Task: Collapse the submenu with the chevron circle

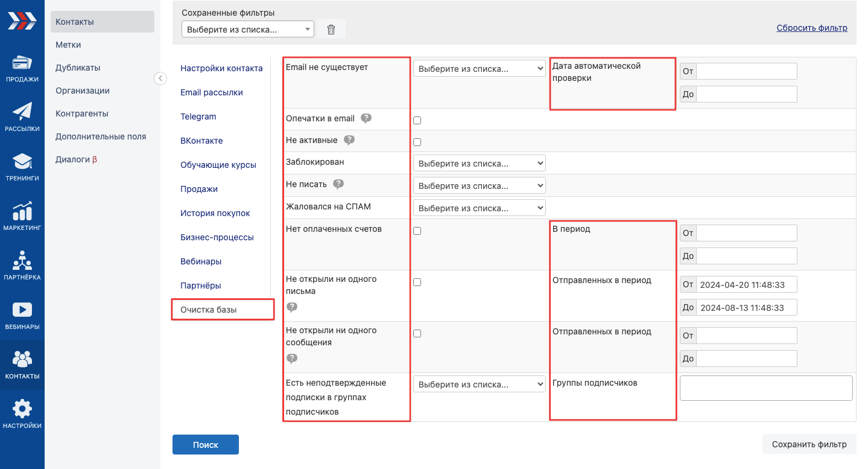Action: click(x=160, y=78)
